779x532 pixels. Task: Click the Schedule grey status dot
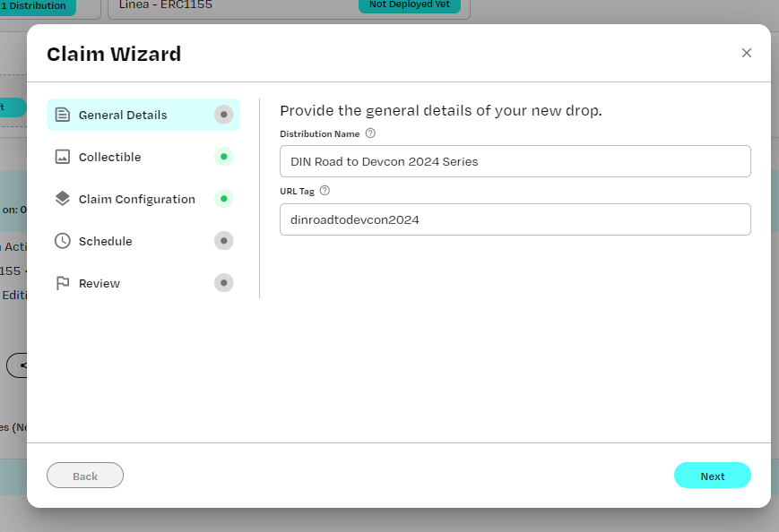[x=223, y=241]
